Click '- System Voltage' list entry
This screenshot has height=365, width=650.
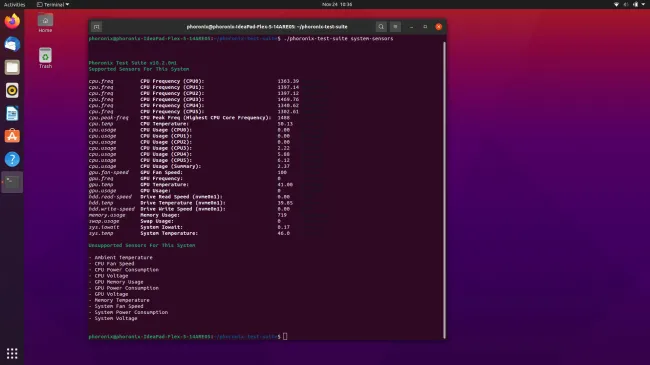click(113, 319)
